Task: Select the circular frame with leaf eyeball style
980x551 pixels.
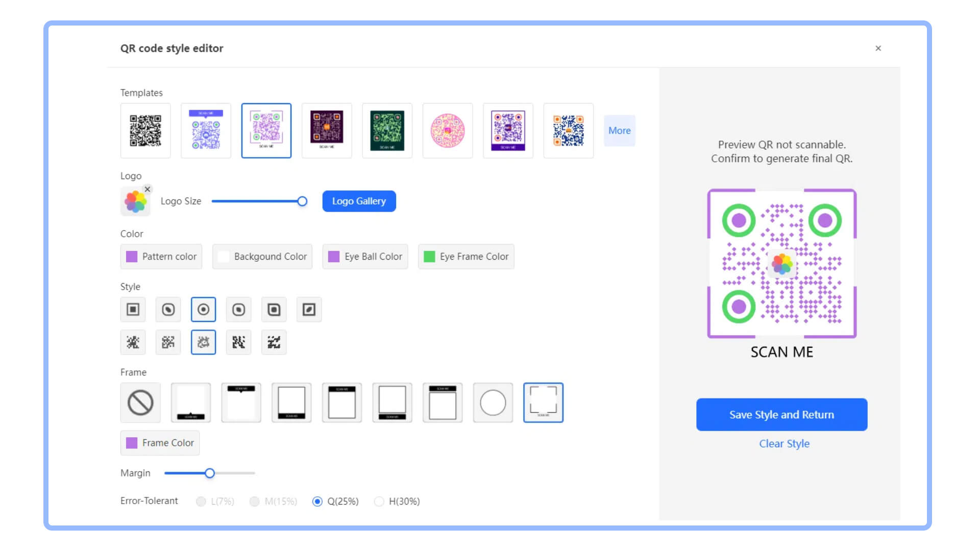Action: tap(168, 309)
